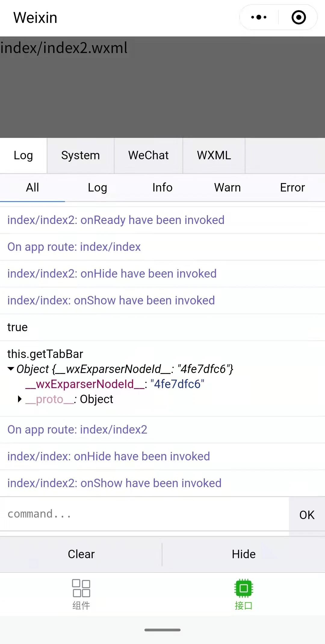Click the OK command button
The height and width of the screenshot is (644, 325).
click(x=307, y=515)
